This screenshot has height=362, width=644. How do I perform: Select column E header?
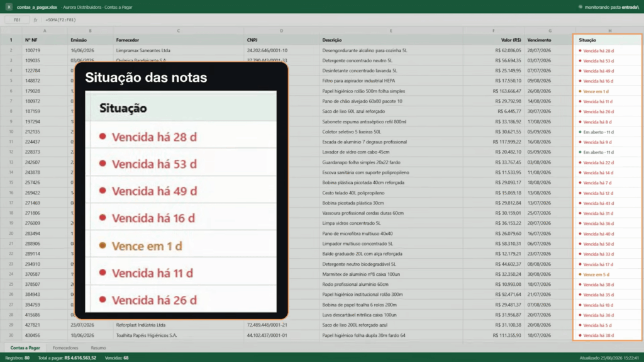coord(391,31)
